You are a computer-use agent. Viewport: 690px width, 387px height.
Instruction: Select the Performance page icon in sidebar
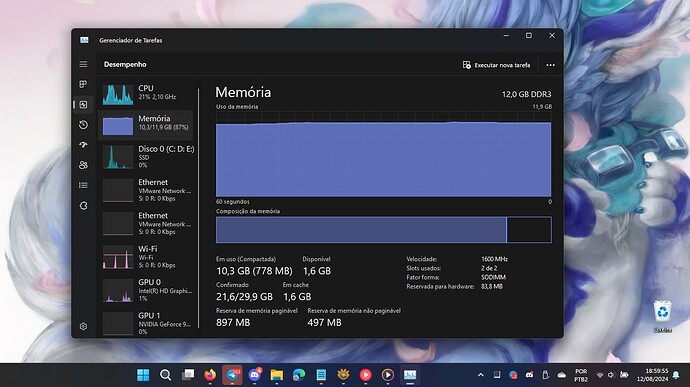[x=83, y=104]
